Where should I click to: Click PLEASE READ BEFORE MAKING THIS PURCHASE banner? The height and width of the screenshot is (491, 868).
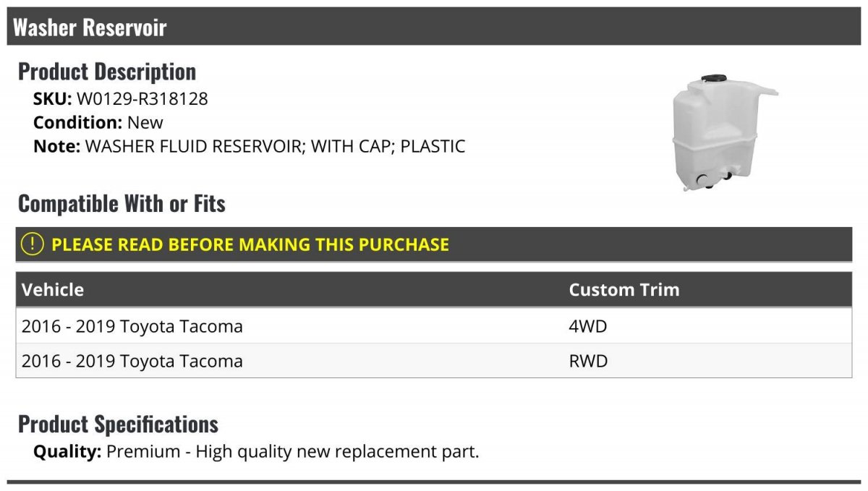coord(434,244)
